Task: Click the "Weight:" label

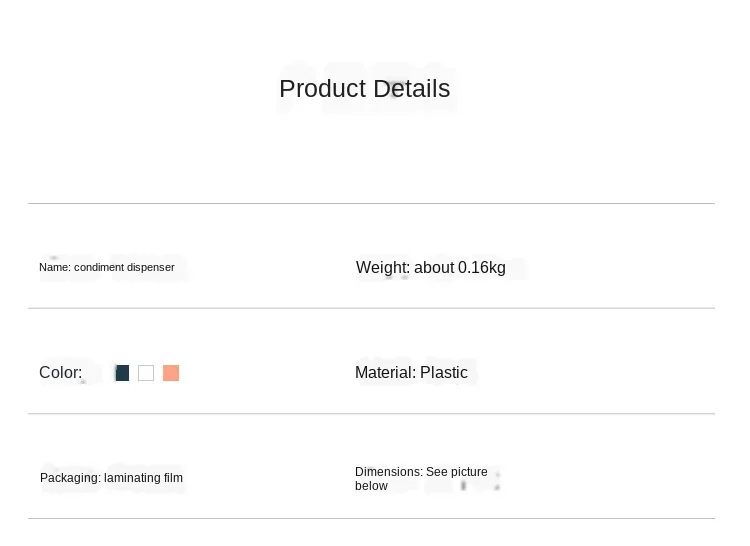Action: coord(383,268)
